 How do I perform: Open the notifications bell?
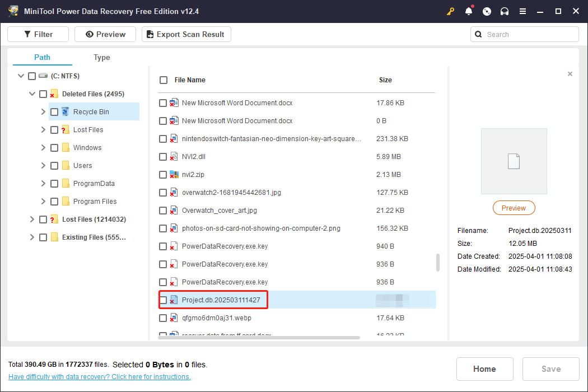pos(469,11)
